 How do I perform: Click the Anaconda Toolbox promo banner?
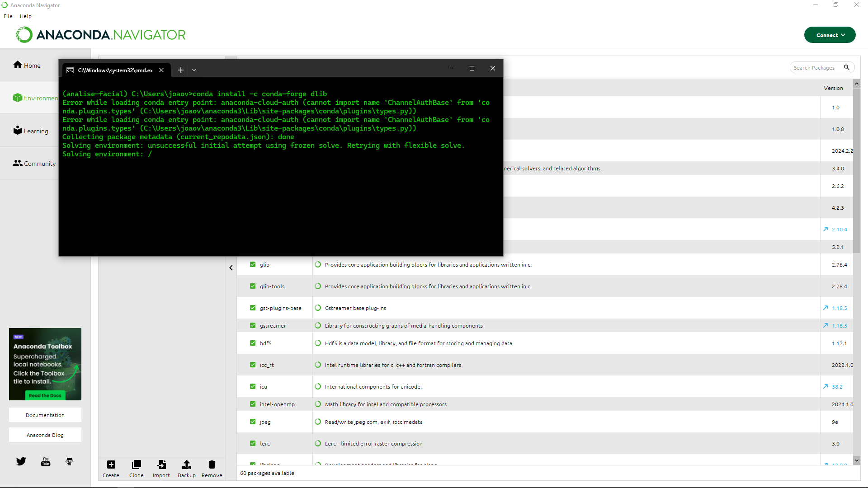click(x=45, y=364)
